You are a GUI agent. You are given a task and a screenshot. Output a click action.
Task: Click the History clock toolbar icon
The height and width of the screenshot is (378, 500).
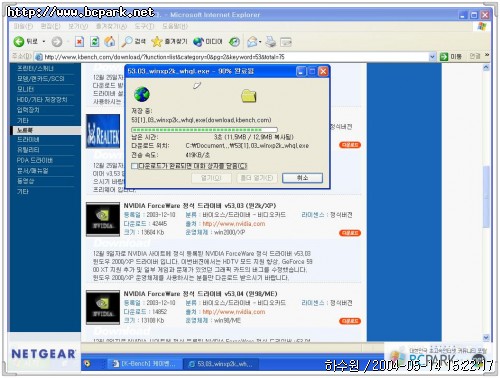tap(234, 42)
